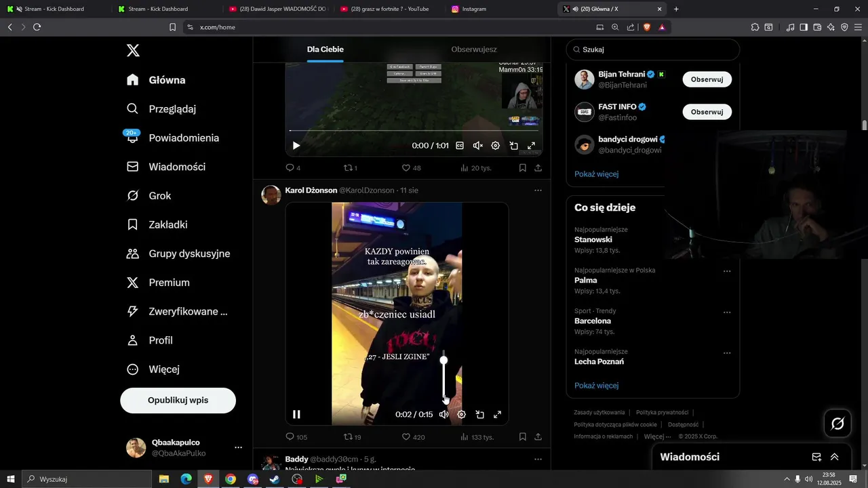The width and height of the screenshot is (868, 488).
Task: Switch to the Obserwujesz tab
Action: point(474,49)
